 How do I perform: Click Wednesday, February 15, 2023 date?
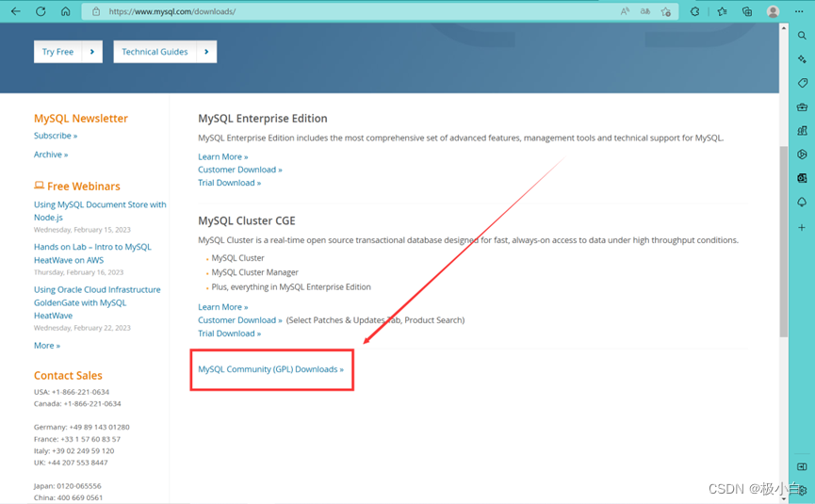82,230
